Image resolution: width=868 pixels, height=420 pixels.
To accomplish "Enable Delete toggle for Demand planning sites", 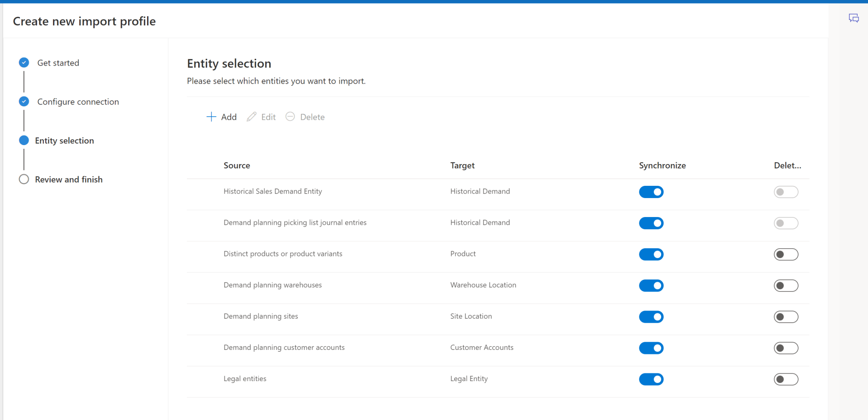I will pos(786,317).
